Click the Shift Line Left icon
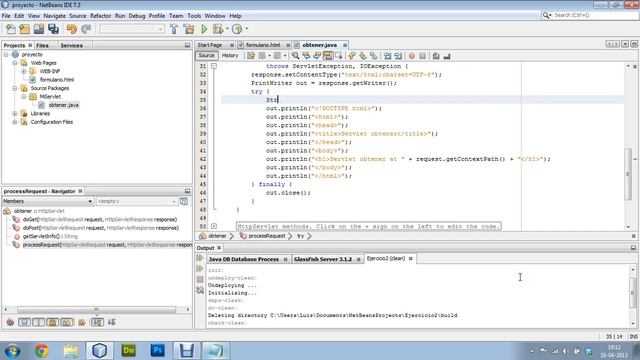The height and width of the screenshot is (360, 640). pos(387,56)
